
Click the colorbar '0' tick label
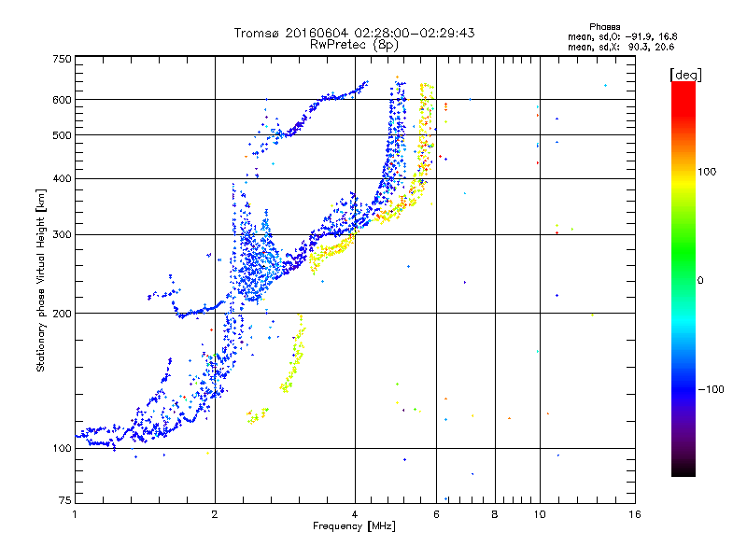700,281
